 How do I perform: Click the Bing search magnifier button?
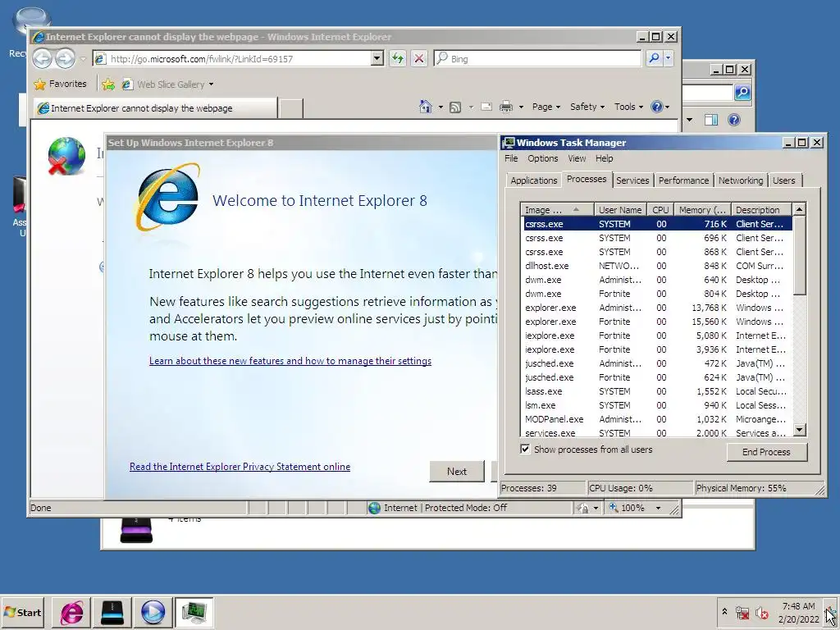[654, 58]
